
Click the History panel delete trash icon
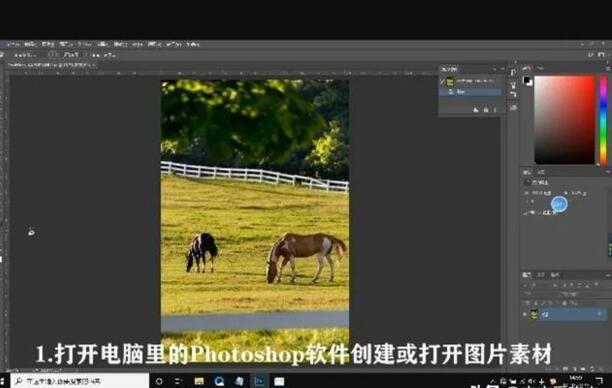[x=495, y=110]
